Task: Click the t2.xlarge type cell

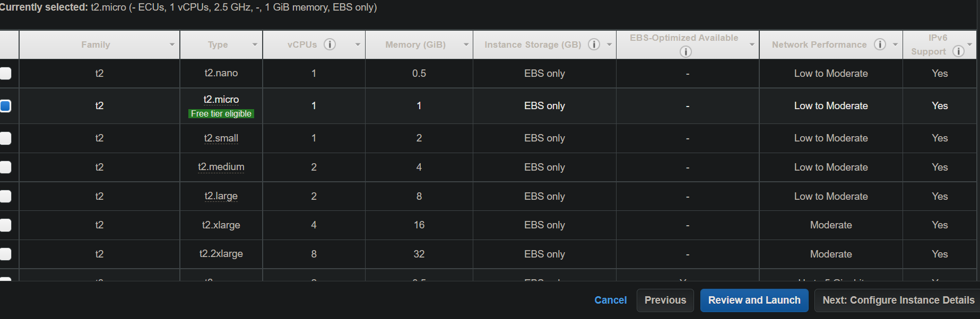Action: pos(221,225)
